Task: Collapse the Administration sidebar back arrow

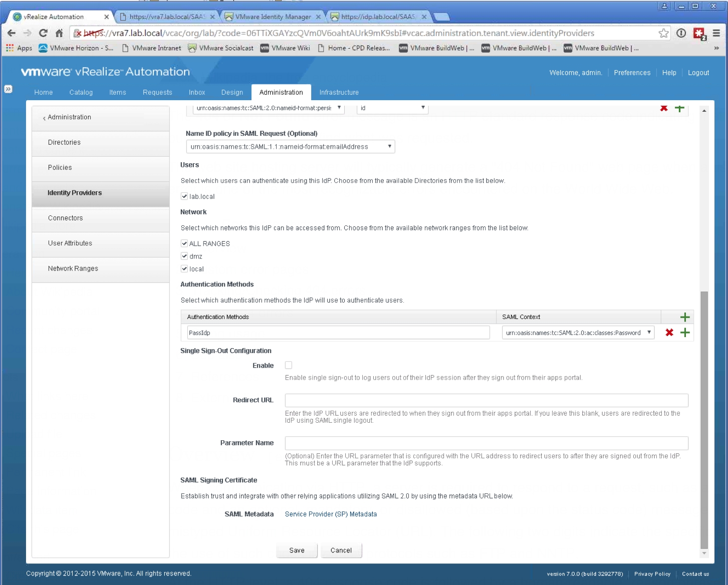Action: 44,118
